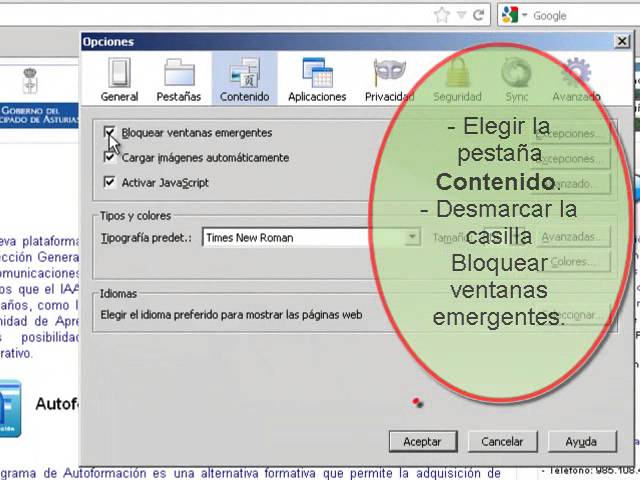Screen dimensions: 640x480
Task: Click the Ayuda button
Action: [x=582, y=442]
